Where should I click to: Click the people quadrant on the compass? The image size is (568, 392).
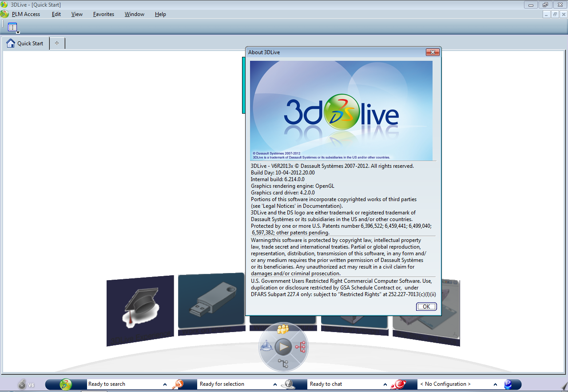click(x=283, y=330)
